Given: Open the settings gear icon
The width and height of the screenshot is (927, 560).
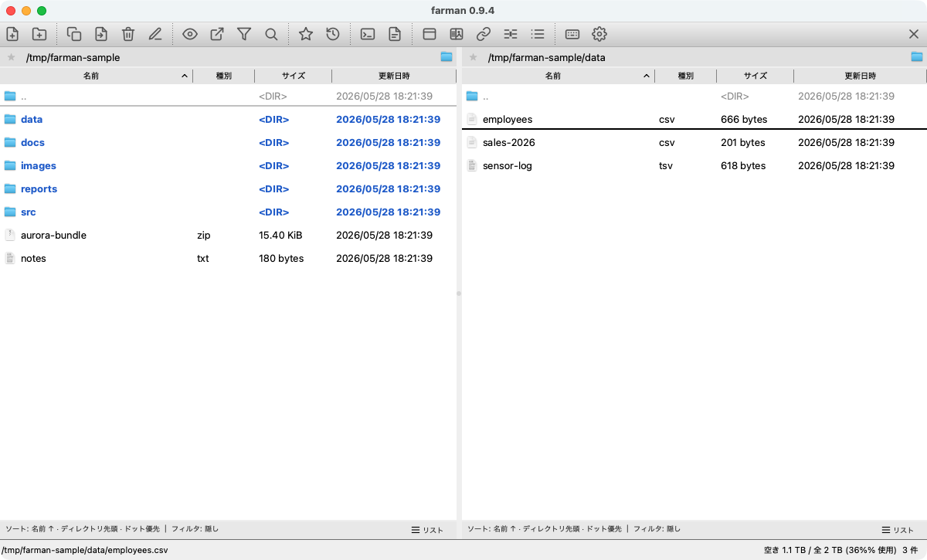Looking at the screenshot, I should [599, 34].
